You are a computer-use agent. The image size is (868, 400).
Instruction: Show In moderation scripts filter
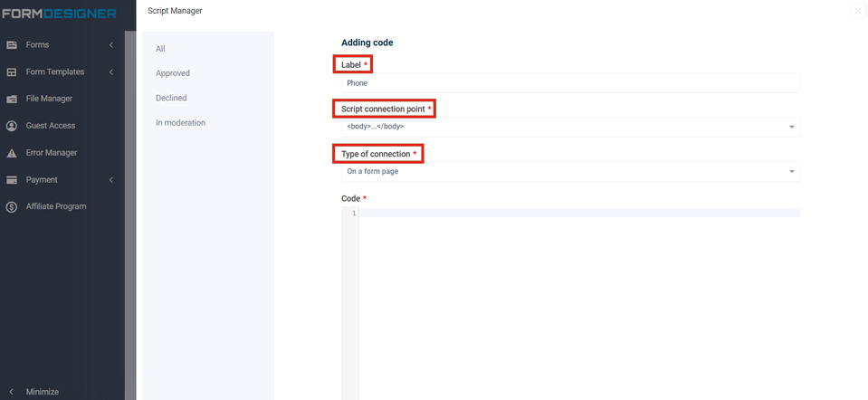pyautogui.click(x=180, y=123)
